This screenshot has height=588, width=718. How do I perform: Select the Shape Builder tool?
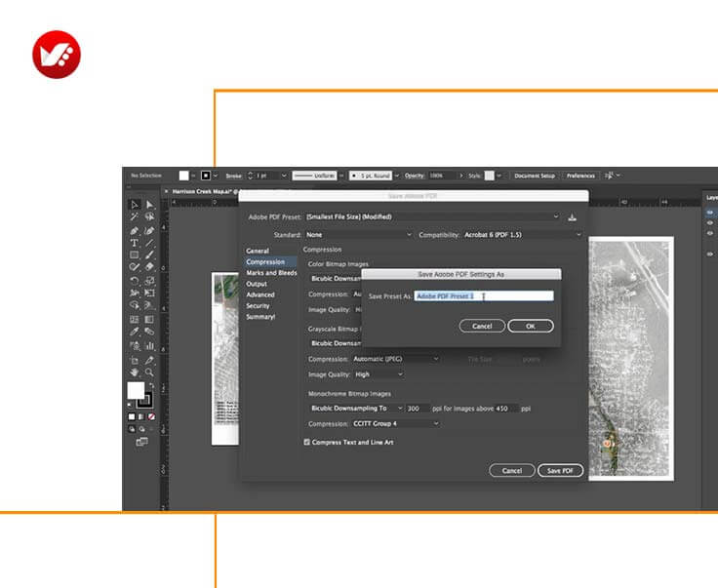point(135,305)
